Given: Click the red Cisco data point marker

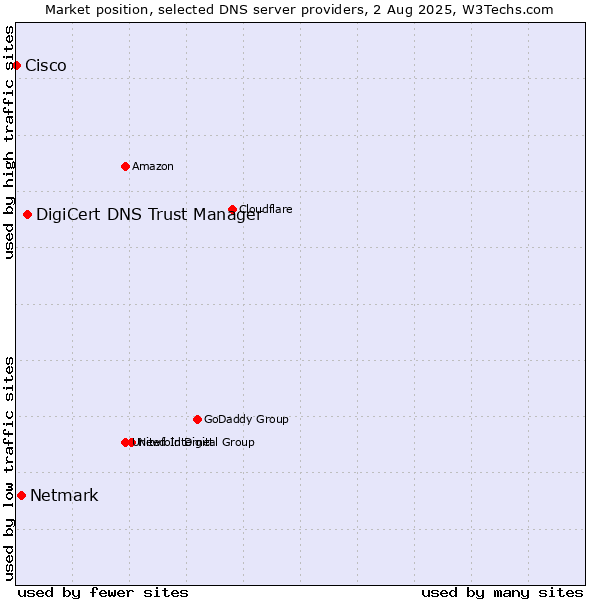Looking at the screenshot, I should [x=16, y=65].
